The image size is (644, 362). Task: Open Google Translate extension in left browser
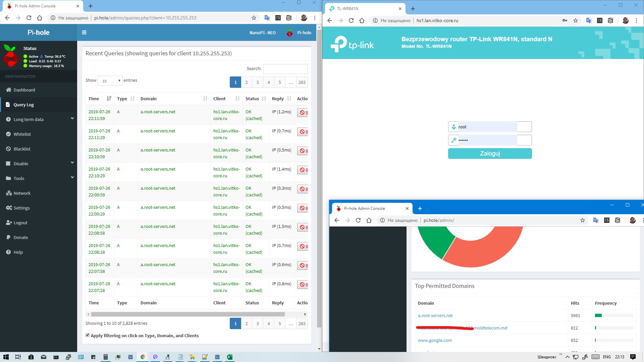[267, 18]
